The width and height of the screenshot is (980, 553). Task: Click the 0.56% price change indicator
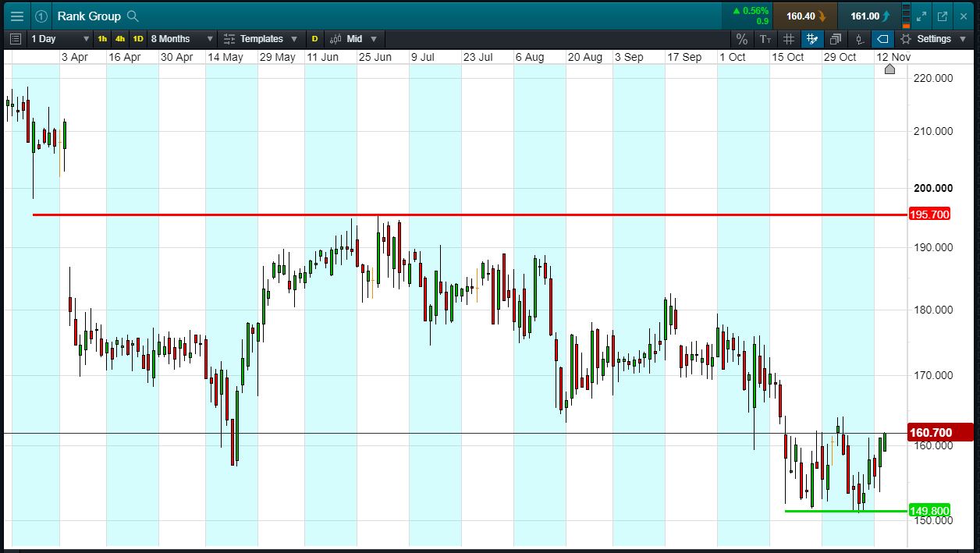click(x=750, y=11)
